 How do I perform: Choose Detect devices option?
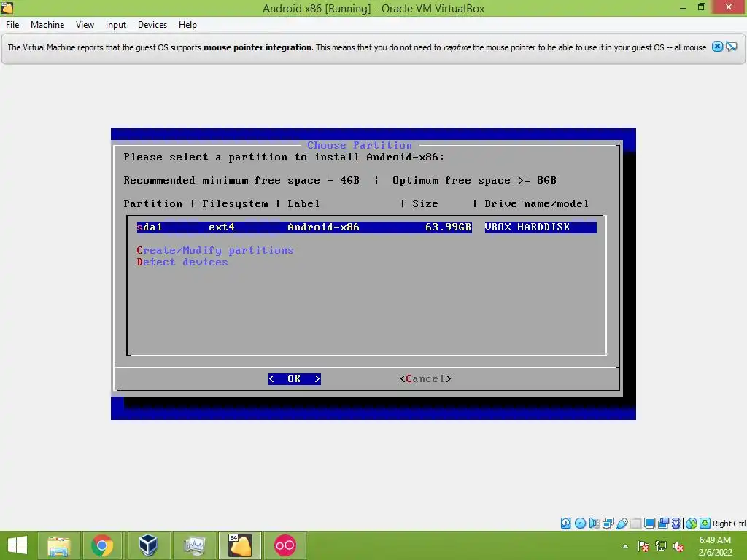[x=182, y=262]
